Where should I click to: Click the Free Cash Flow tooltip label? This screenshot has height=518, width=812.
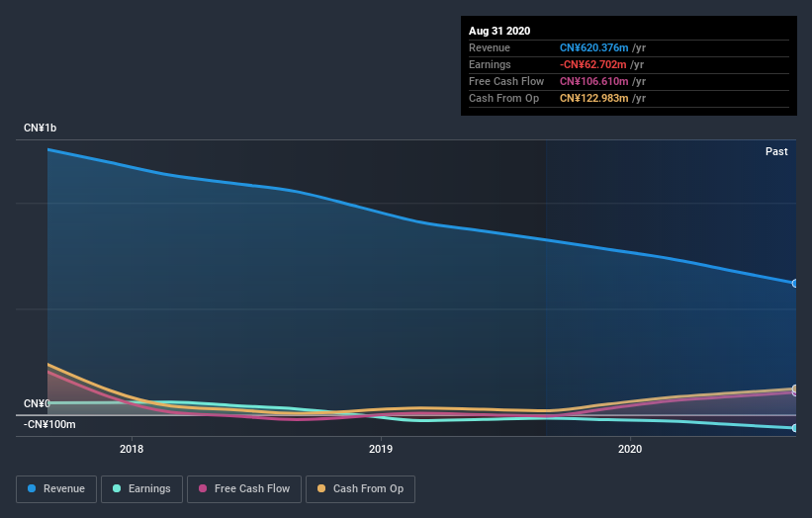(506, 81)
